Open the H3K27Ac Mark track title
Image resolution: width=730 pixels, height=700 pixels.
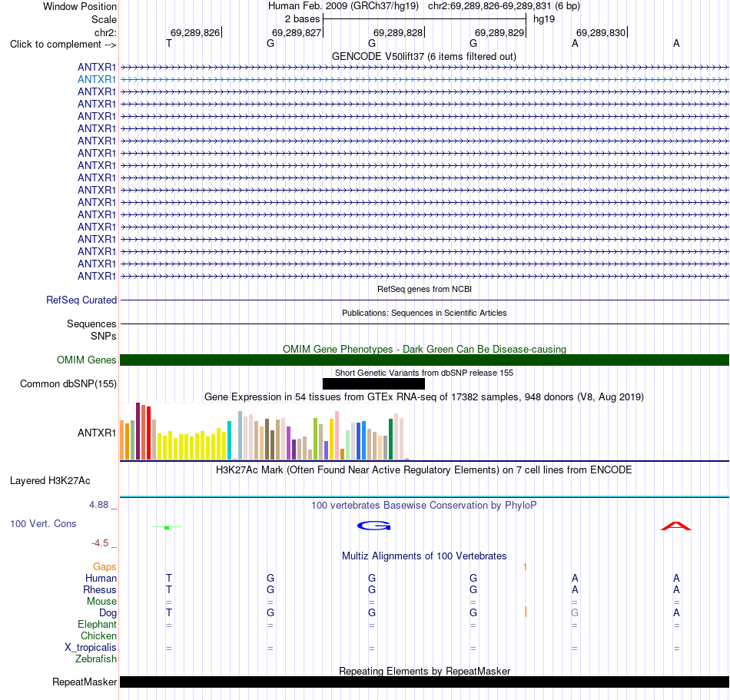point(423,470)
